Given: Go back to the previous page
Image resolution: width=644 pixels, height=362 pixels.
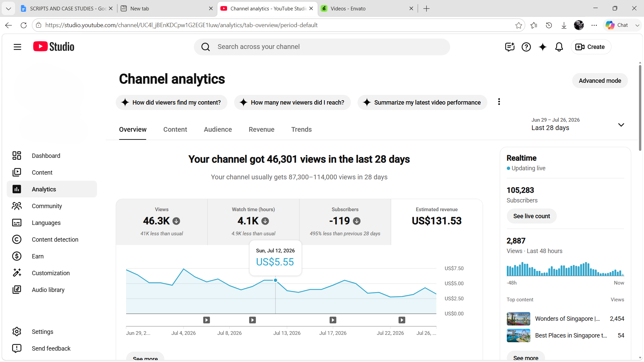Looking at the screenshot, I should (8, 25).
